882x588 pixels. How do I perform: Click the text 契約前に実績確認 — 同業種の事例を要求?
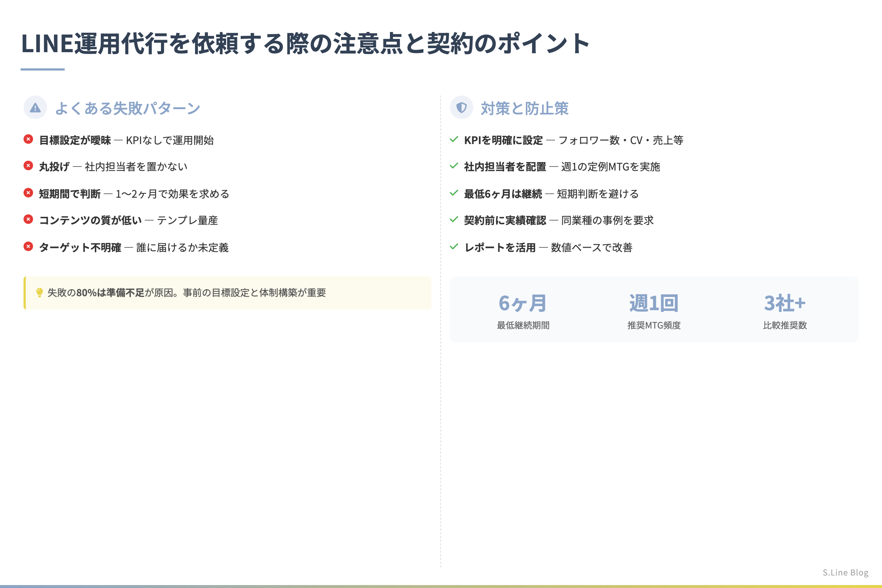tap(559, 220)
